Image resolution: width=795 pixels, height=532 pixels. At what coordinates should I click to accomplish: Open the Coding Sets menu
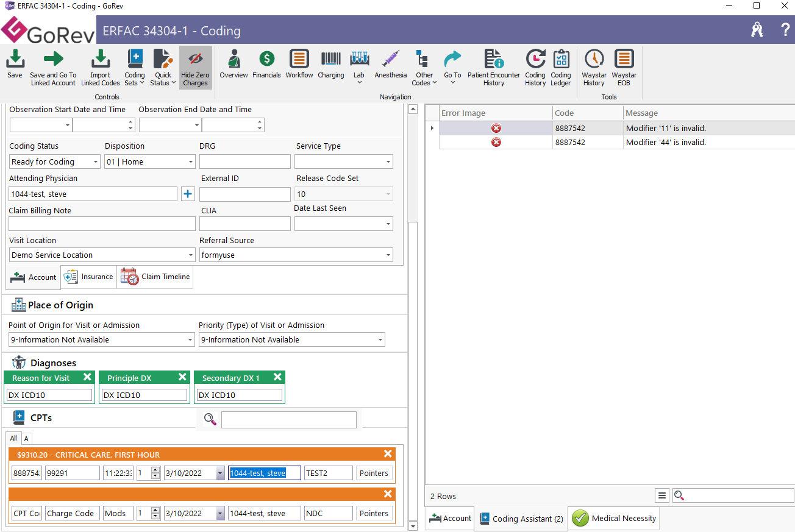pos(135,68)
